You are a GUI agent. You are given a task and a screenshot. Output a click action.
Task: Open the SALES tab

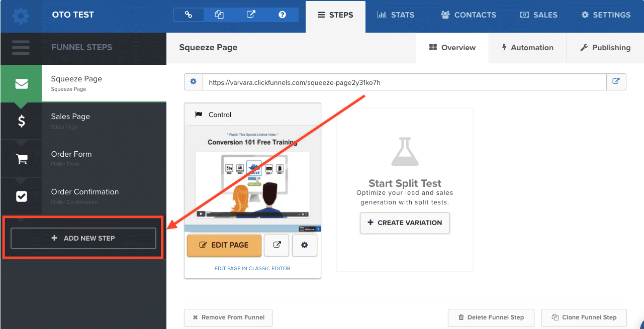(538, 15)
